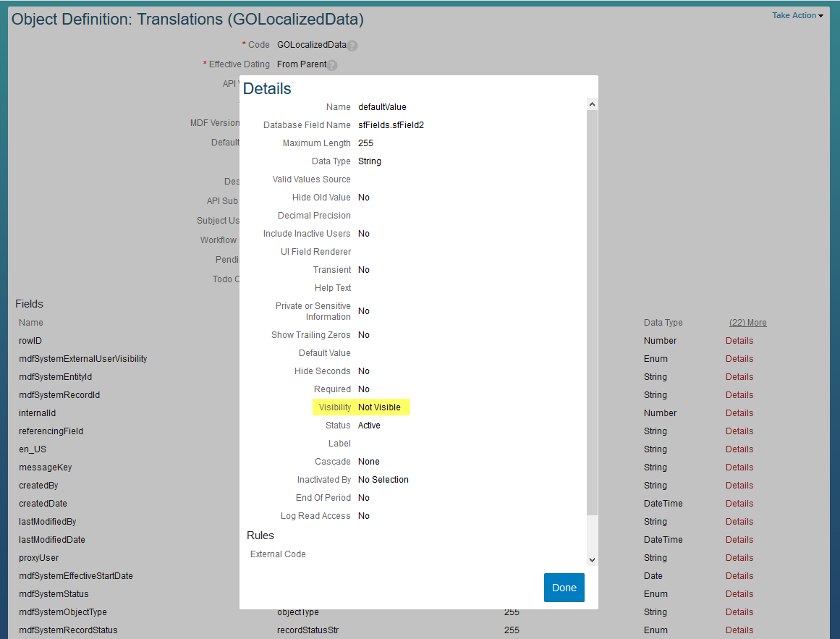Click the Details dialog vertical scrollbar thumb

[x=592, y=313]
